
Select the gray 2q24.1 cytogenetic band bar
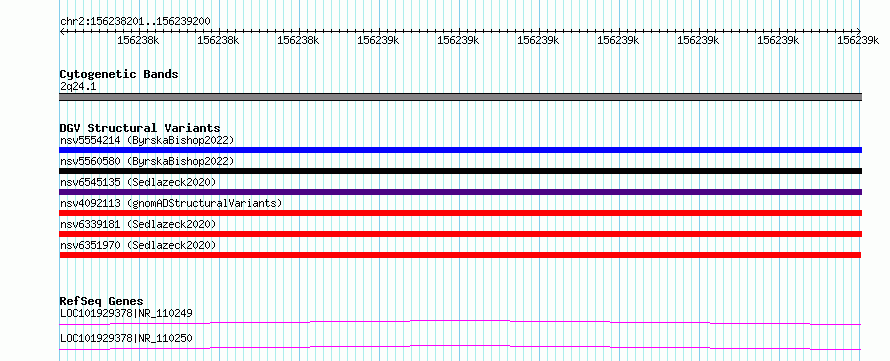[460, 96]
